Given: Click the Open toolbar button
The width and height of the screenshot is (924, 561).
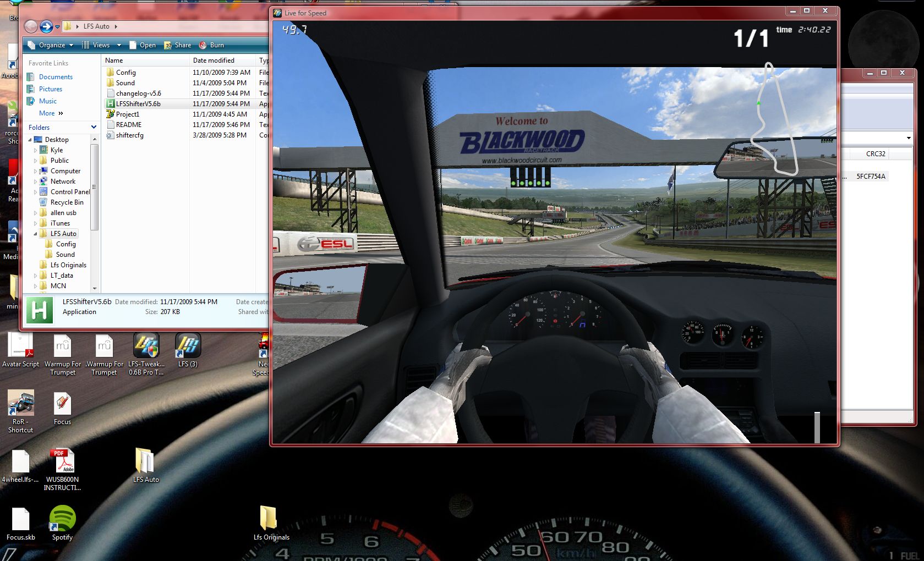Looking at the screenshot, I should [143, 45].
